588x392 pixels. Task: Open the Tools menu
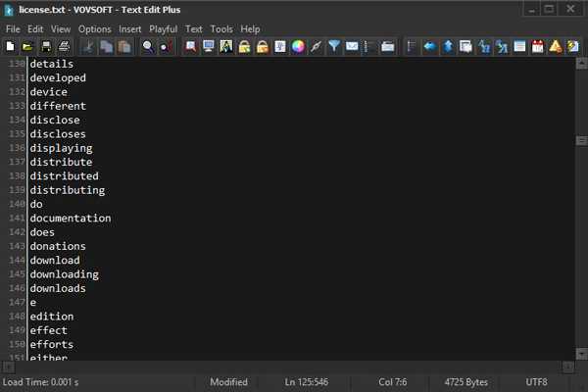[x=221, y=29]
